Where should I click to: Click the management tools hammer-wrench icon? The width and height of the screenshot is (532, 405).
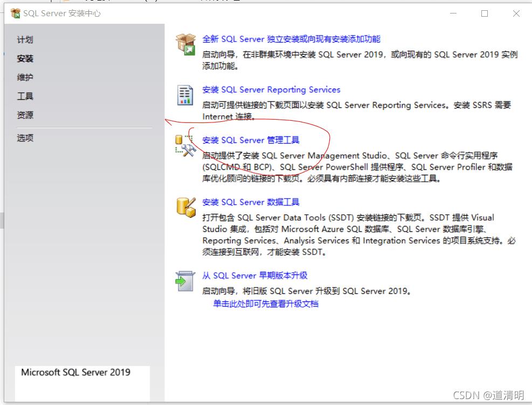pos(185,146)
